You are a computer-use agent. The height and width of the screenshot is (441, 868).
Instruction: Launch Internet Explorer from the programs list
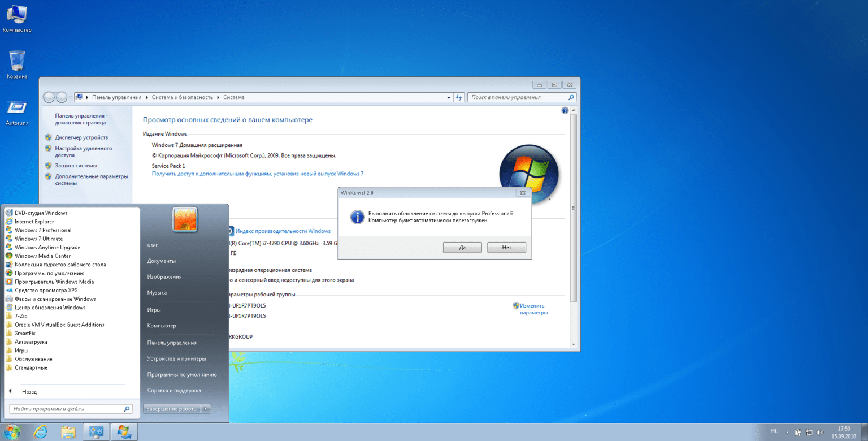(34, 222)
